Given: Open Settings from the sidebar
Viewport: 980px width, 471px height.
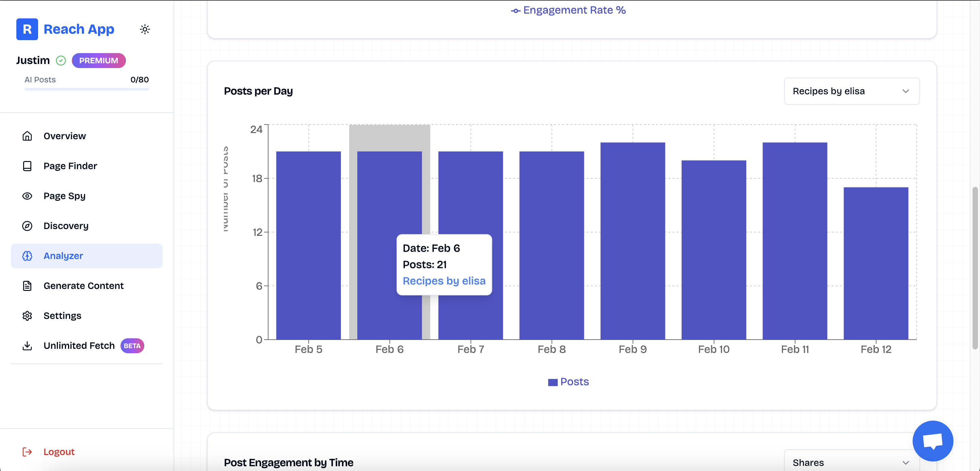Looking at the screenshot, I should 87,316.
